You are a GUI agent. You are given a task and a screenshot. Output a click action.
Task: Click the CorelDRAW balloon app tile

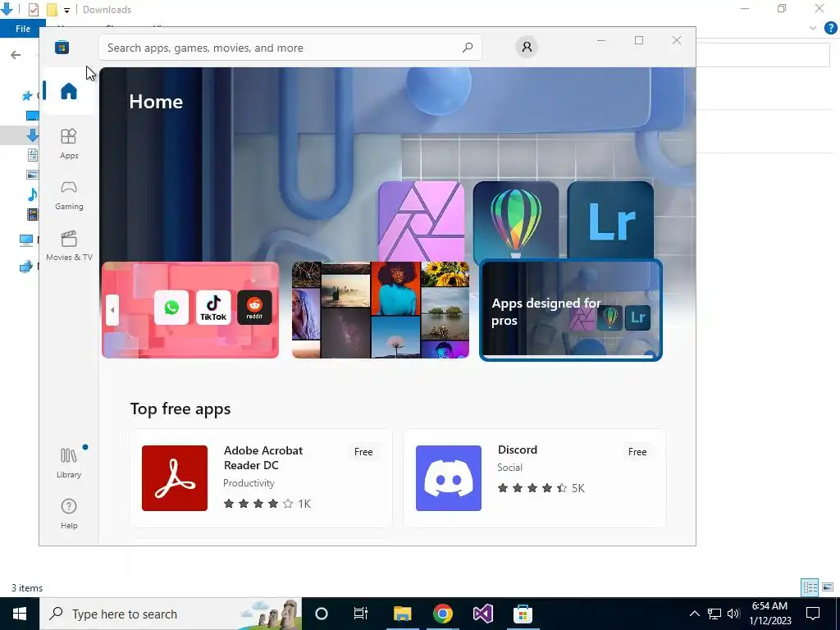(x=515, y=221)
